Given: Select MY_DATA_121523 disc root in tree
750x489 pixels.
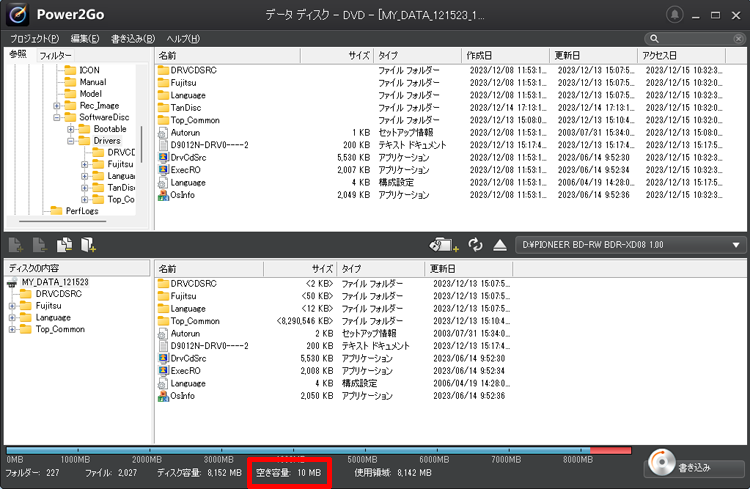Looking at the screenshot, I should tap(55, 283).
